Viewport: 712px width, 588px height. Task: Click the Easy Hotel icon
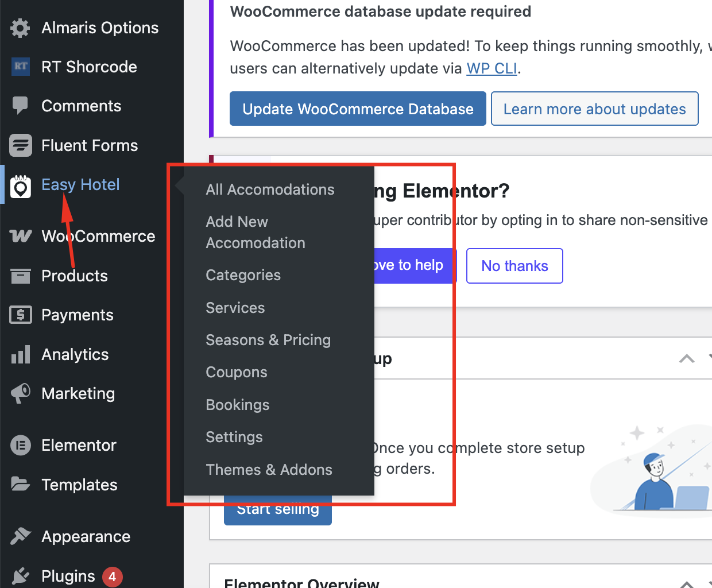21,186
